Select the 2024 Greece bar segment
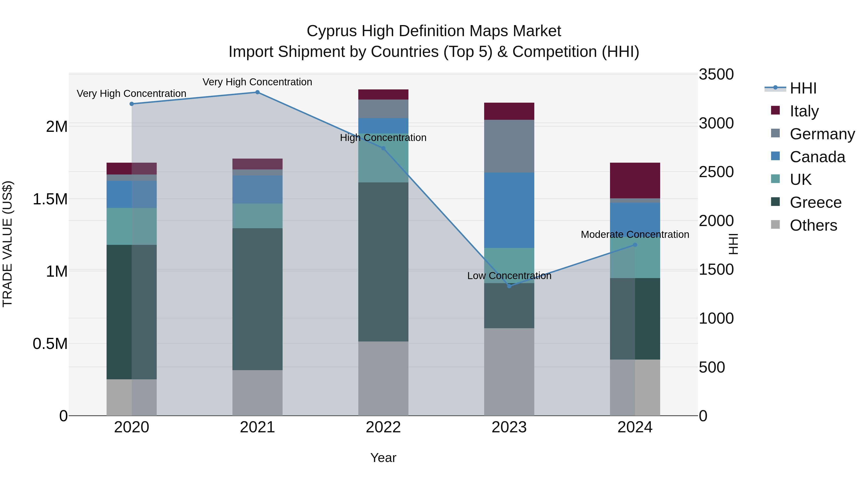 (x=635, y=319)
